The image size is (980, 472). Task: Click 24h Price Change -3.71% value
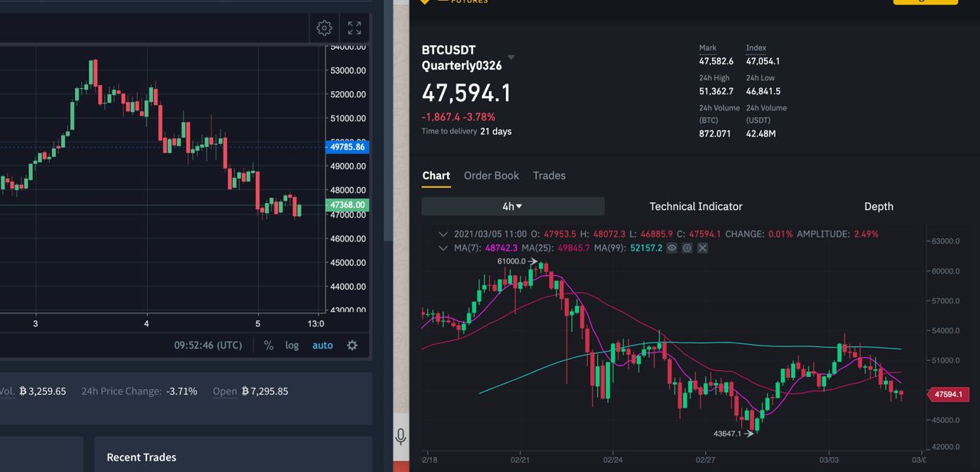click(x=181, y=392)
